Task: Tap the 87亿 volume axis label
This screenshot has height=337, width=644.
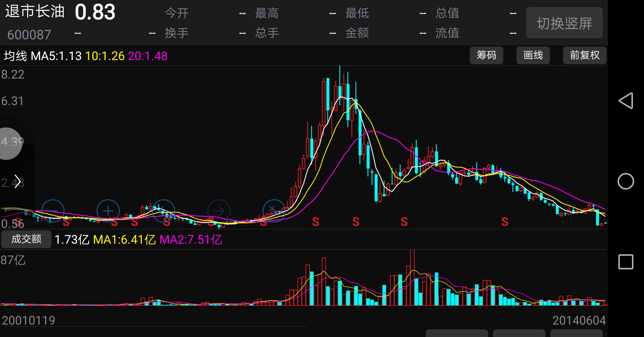Action: (13, 260)
